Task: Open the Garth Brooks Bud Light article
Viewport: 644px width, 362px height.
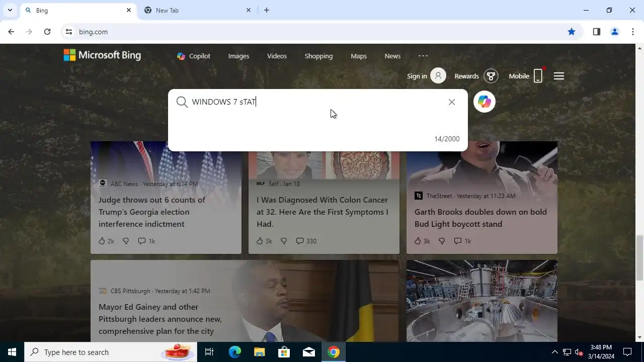Action: point(480,218)
